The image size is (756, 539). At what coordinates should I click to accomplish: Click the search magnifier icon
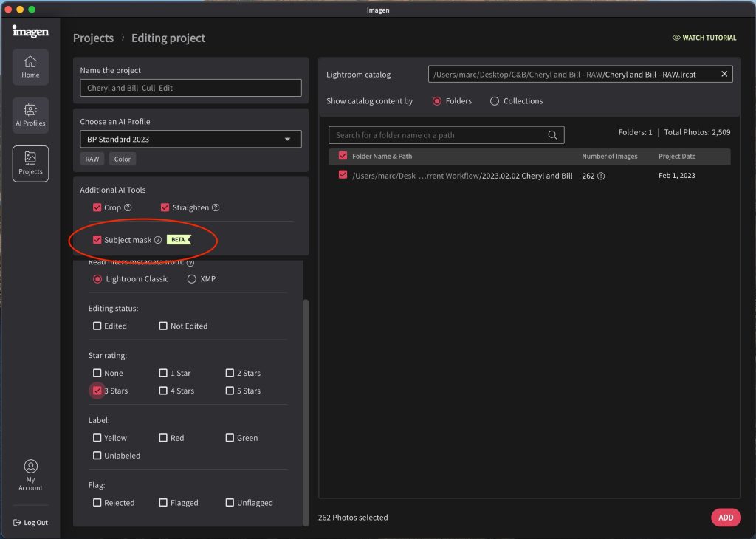(x=552, y=135)
